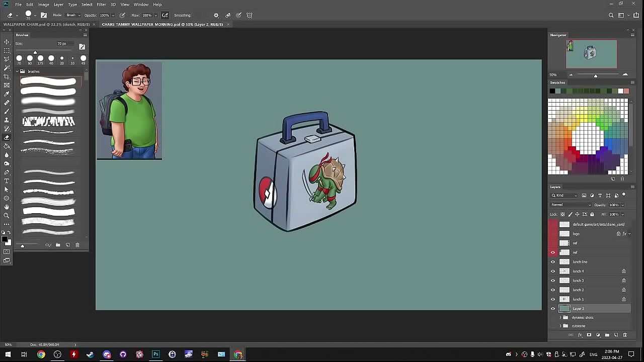
Task: Open the blend mode Normal dropdown
Action: pos(571,205)
